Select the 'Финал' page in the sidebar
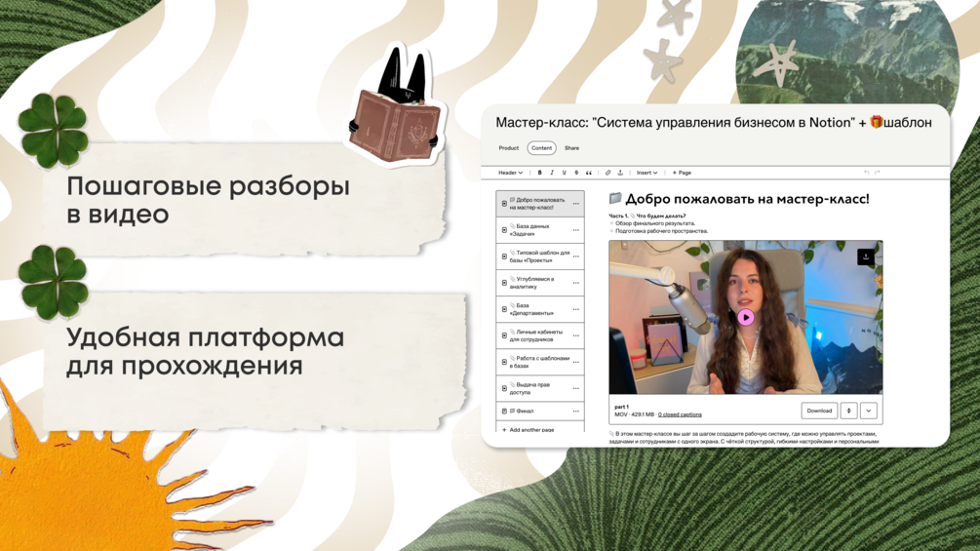Image resolution: width=980 pixels, height=551 pixels. click(x=540, y=412)
